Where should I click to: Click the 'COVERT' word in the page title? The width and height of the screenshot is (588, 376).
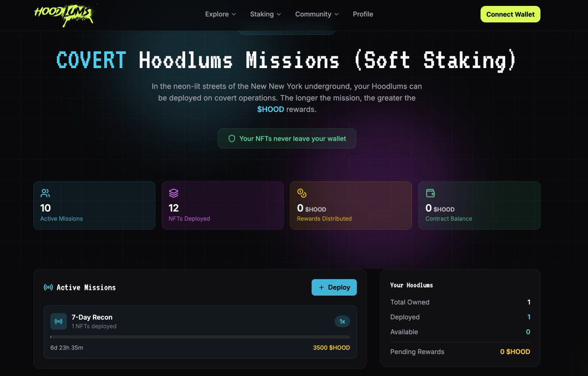92,60
